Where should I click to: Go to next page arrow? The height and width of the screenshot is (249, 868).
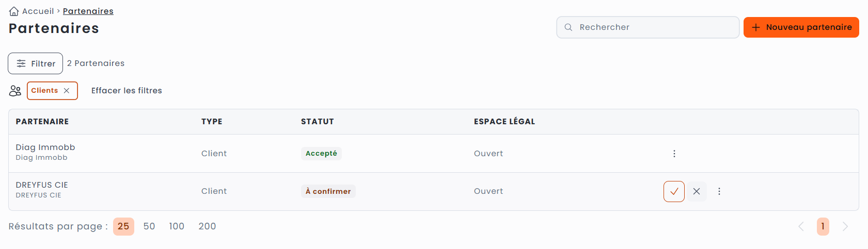(x=845, y=226)
